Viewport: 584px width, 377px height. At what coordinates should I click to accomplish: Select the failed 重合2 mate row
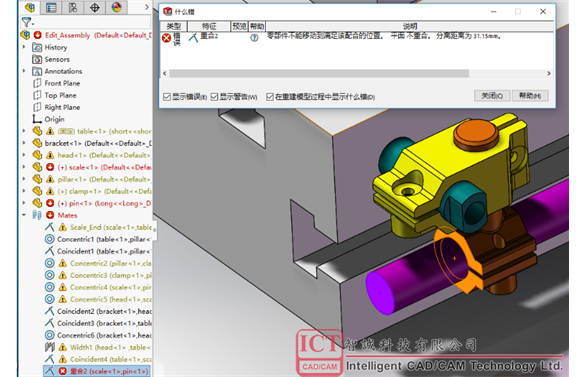pos(97,371)
